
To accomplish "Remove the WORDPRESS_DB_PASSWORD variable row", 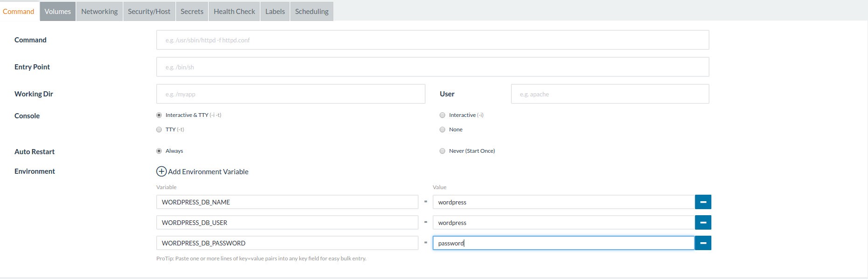I will (x=703, y=243).
